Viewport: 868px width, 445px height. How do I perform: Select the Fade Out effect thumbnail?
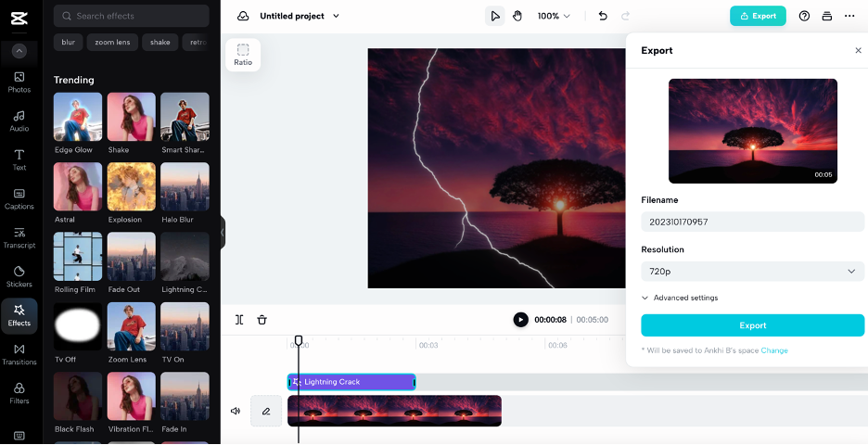[x=131, y=256]
